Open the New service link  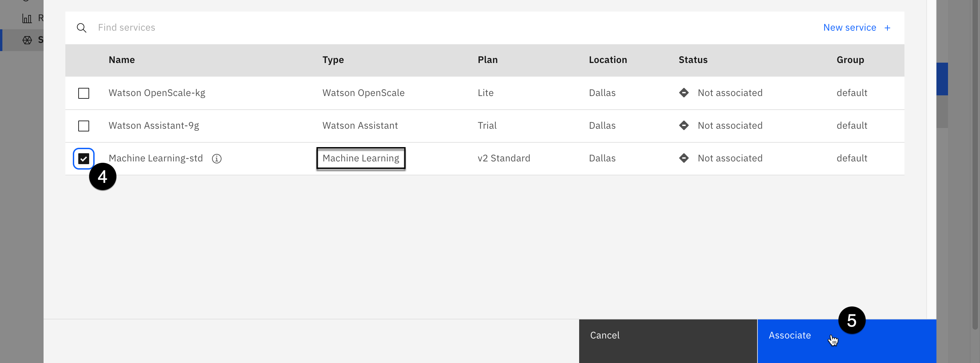click(850, 28)
